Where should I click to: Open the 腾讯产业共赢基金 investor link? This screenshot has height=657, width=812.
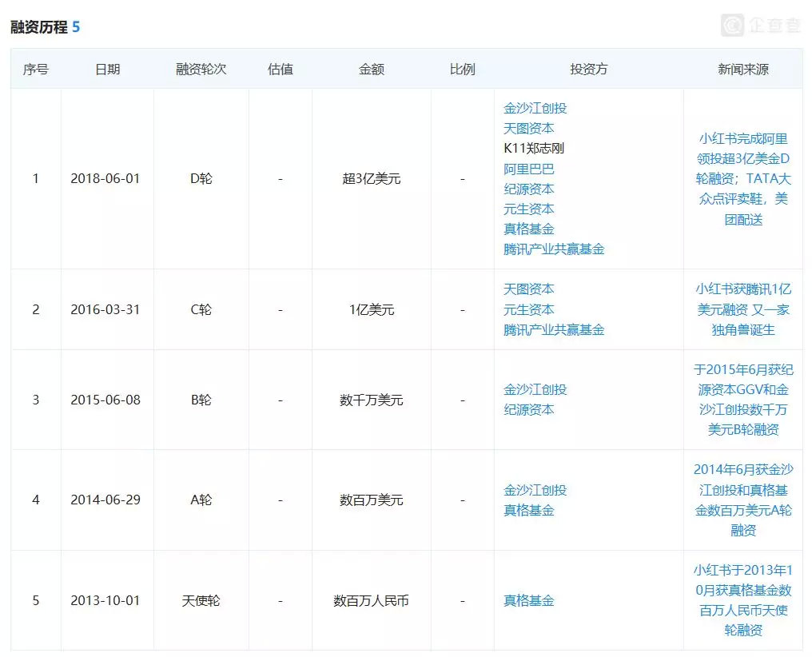pyautogui.click(x=552, y=249)
